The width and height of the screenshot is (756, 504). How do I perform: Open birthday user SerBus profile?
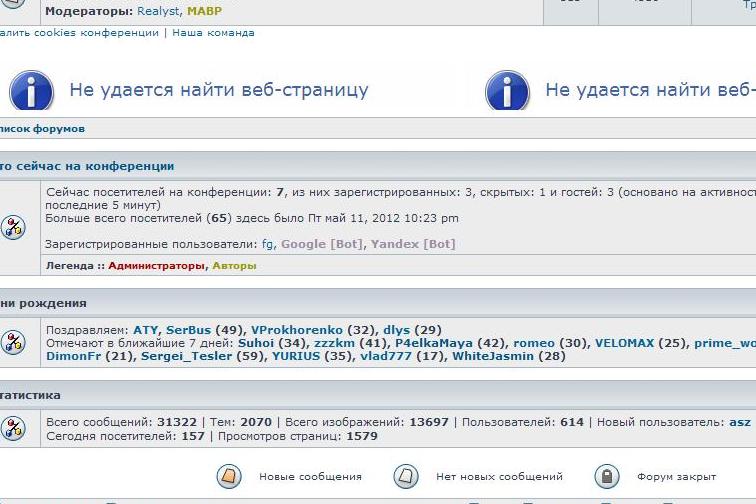188,330
